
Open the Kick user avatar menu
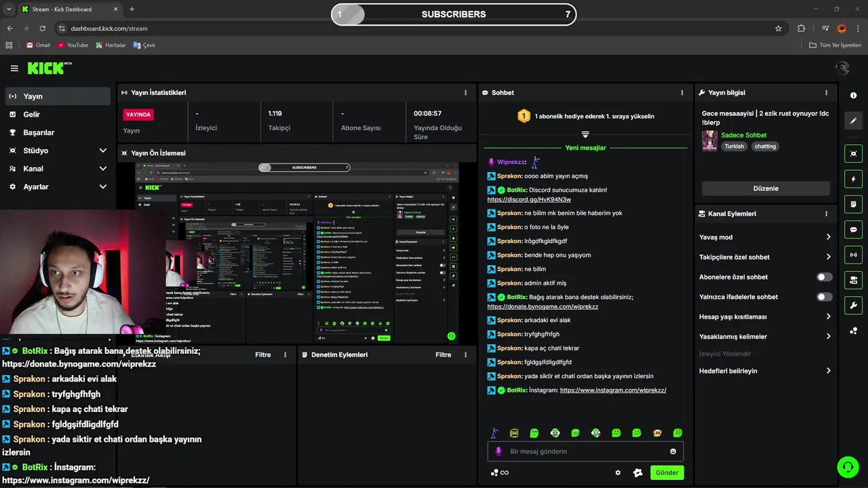pyautogui.click(x=842, y=68)
